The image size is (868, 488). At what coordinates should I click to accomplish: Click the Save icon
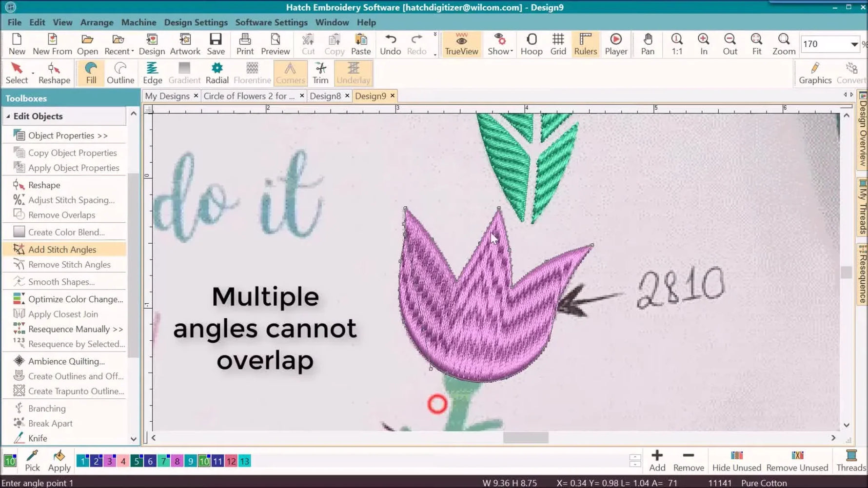tap(216, 44)
